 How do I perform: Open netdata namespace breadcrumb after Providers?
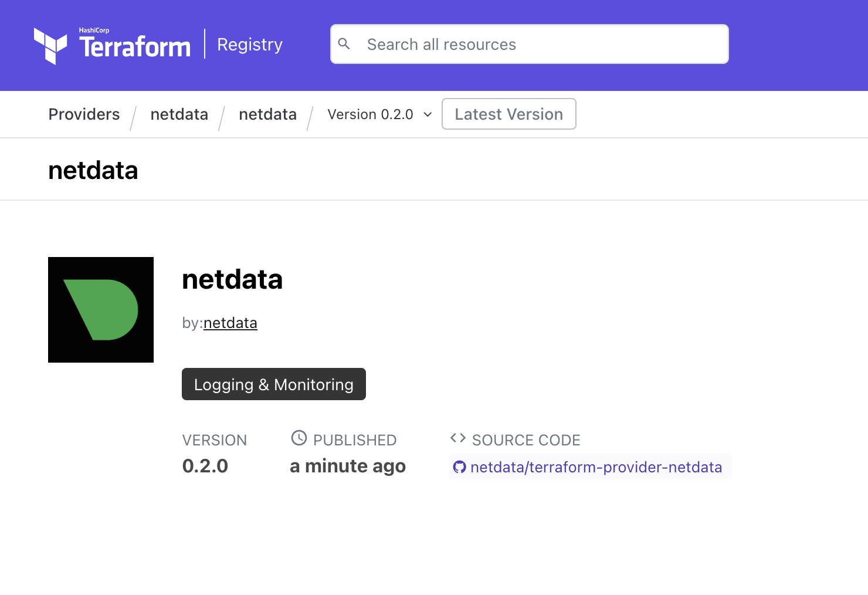[179, 114]
